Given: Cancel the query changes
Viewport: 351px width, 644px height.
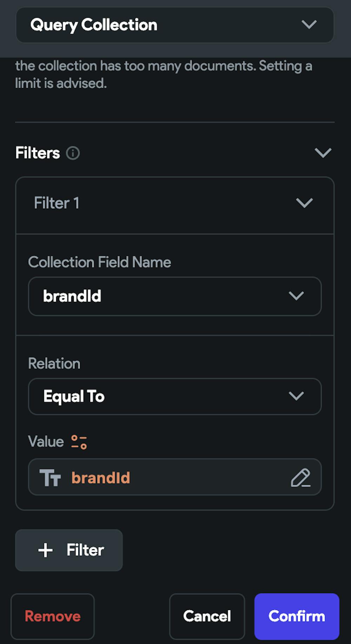Looking at the screenshot, I should (x=207, y=616).
